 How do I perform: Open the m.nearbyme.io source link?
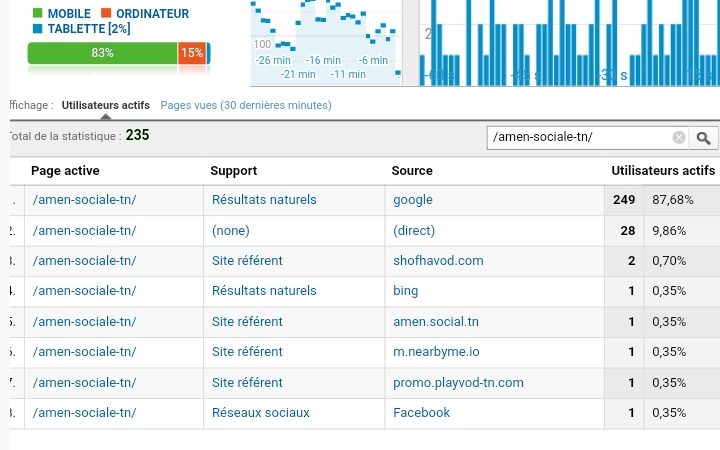pyautogui.click(x=436, y=352)
